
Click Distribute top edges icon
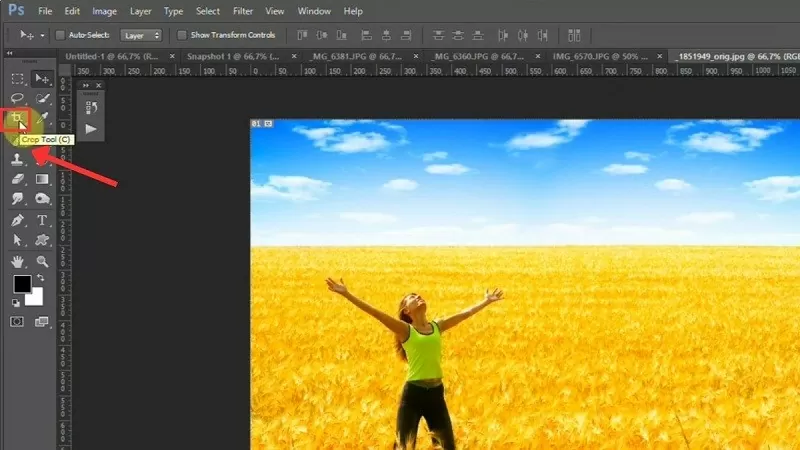click(438, 35)
